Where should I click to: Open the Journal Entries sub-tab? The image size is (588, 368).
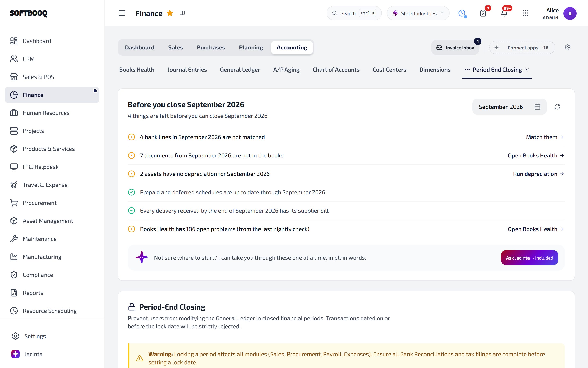tap(187, 70)
